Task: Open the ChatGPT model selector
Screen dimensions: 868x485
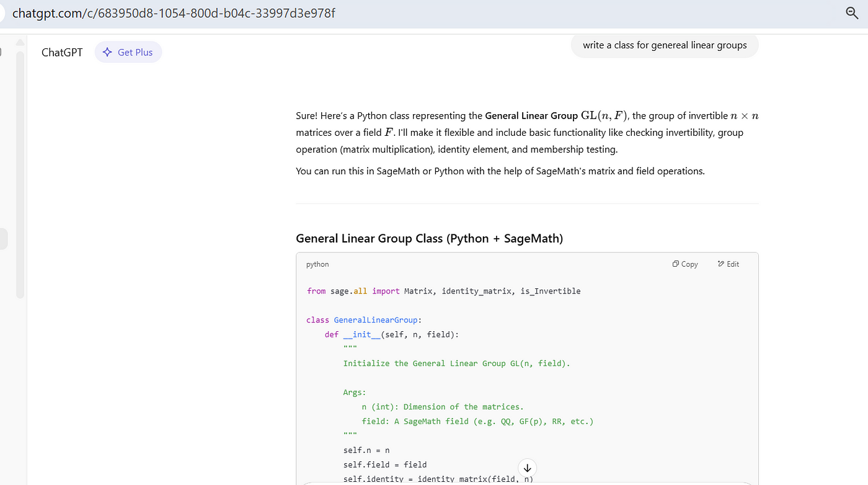Action: 62,53
